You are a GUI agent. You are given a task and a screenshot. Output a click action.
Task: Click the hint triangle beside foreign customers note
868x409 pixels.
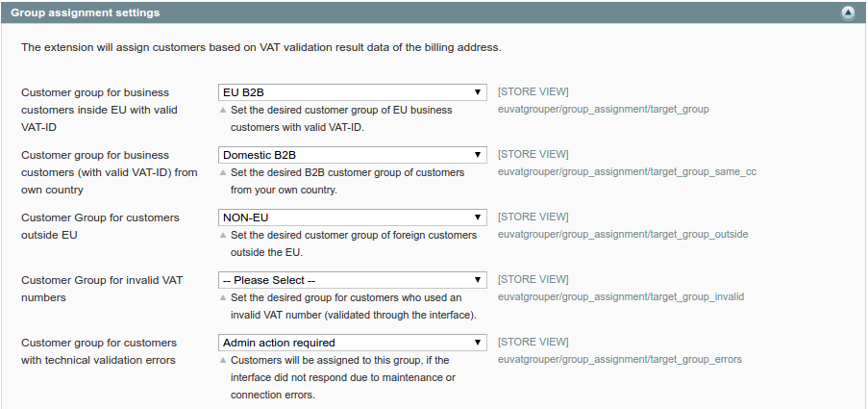click(223, 236)
